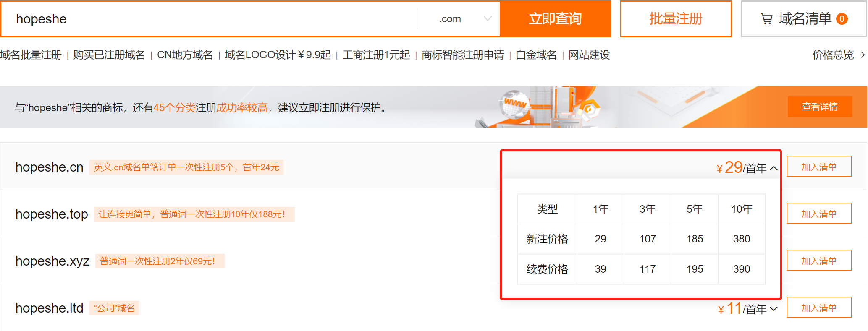Click 查看详情 on the trademark banner
Screen dimensions: 868x331
[820, 107]
